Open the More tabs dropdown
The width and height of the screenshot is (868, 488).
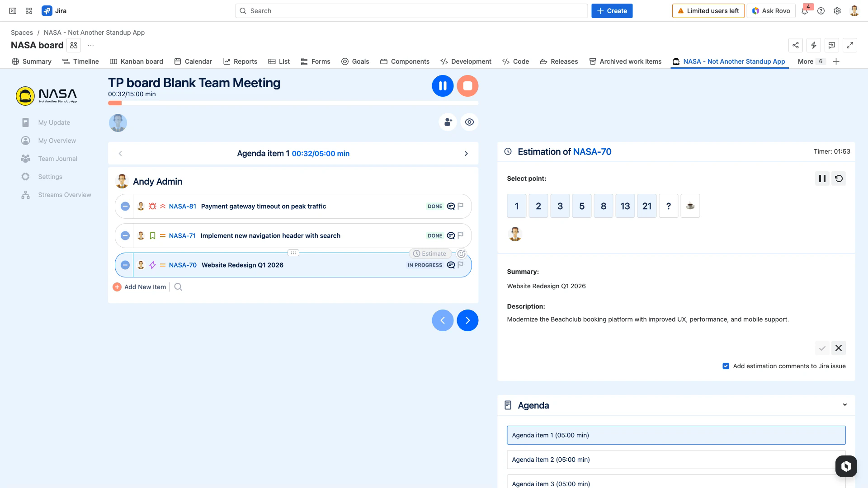click(811, 61)
